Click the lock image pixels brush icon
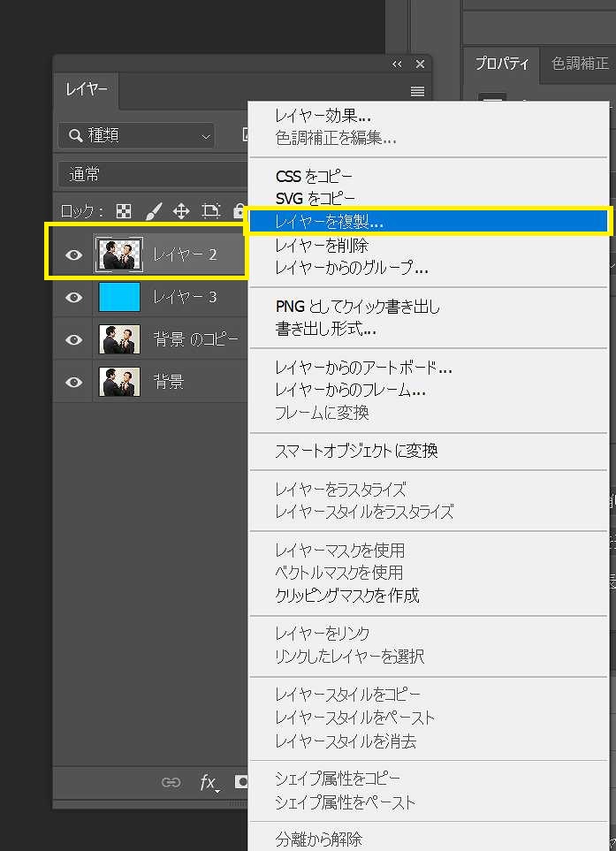Image resolution: width=616 pixels, height=851 pixels. click(x=153, y=211)
